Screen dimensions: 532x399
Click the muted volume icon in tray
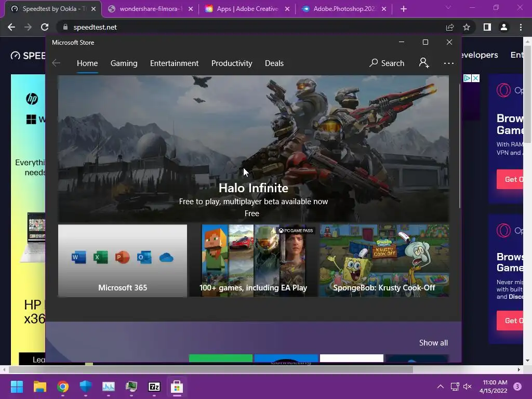click(468, 387)
